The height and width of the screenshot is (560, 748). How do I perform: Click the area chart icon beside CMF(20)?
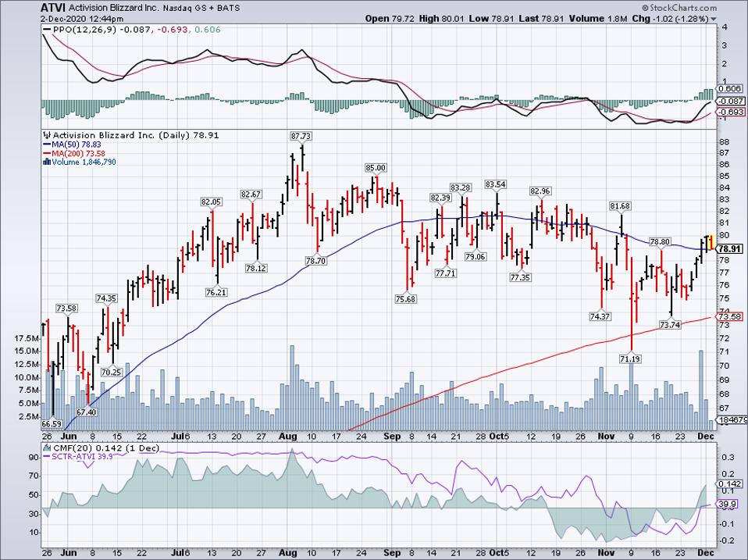pos(47,448)
